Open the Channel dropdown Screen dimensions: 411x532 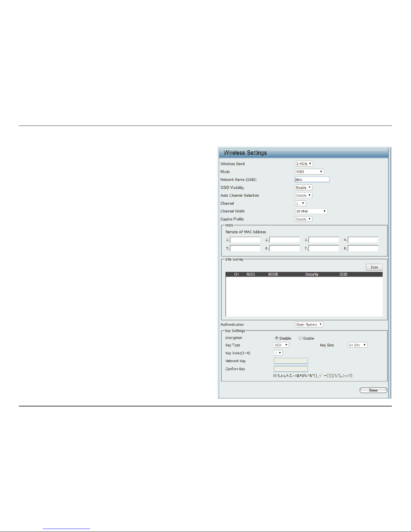click(x=300, y=203)
